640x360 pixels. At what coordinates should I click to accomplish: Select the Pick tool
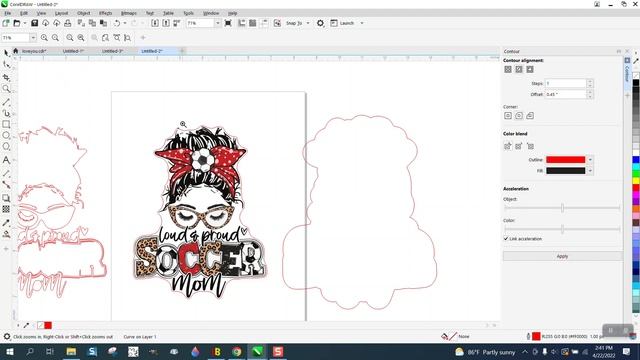point(6,53)
